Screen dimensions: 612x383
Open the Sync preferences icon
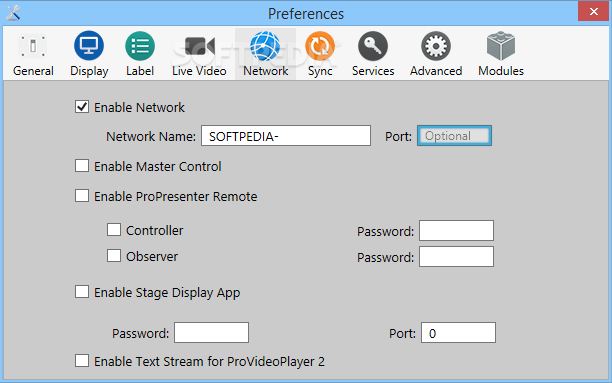(x=320, y=46)
